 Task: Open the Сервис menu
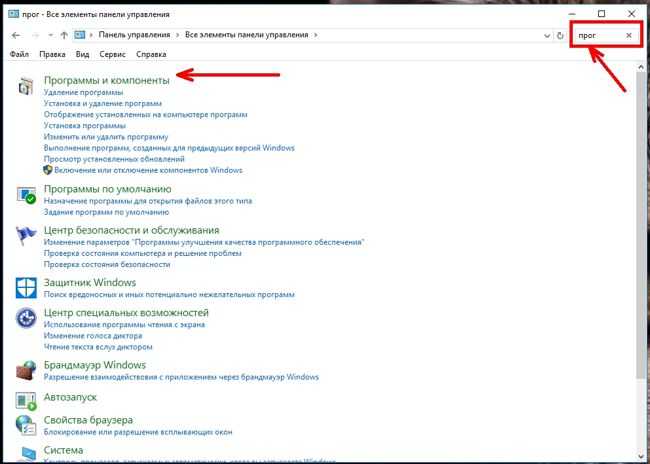tap(112, 54)
